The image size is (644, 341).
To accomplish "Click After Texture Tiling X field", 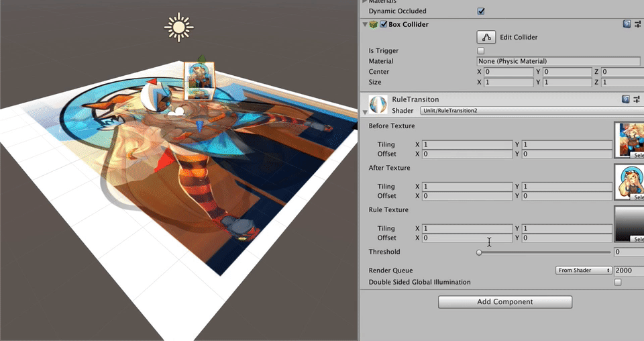I will click(x=468, y=187).
